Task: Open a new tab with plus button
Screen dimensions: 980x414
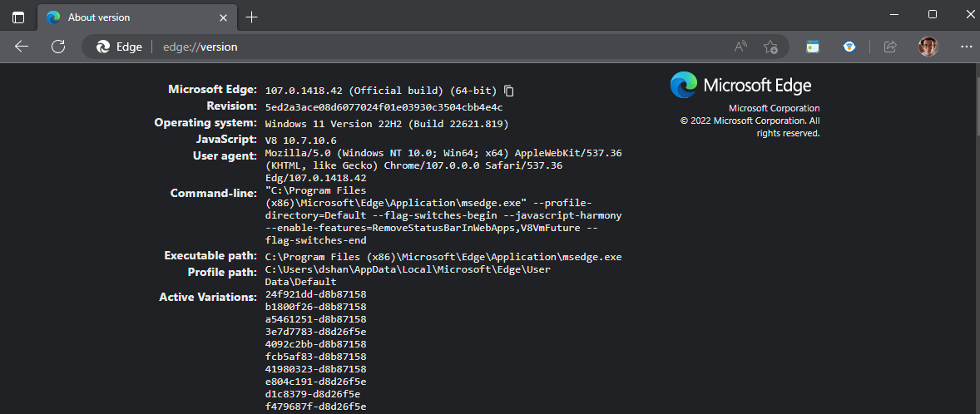Action: pos(251,17)
